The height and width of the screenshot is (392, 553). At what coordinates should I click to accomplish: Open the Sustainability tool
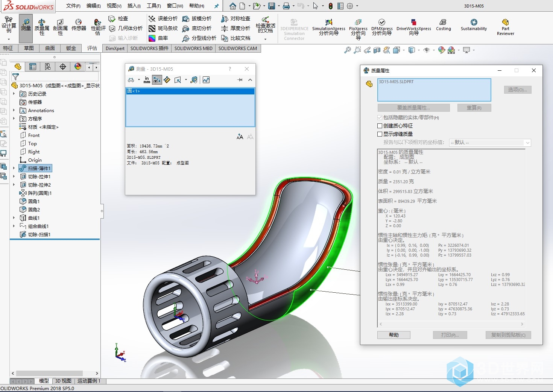[474, 25]
